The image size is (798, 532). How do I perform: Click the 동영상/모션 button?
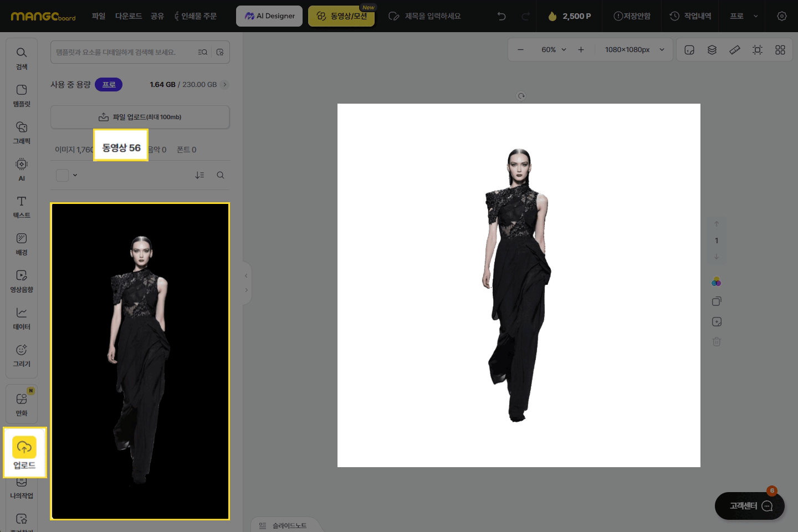(x=341, y=16)
